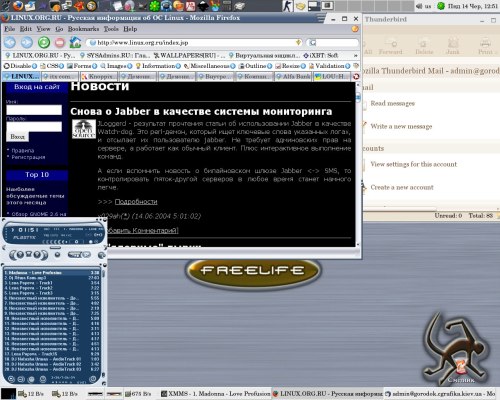500x400 pixels.
Task: Click the calculator icon in top panel
Action: click(x=226, y=6)
